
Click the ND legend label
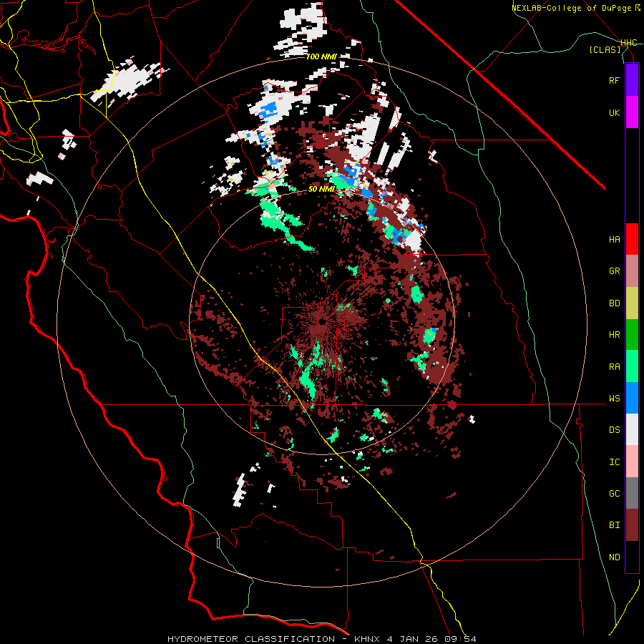tap(614, 557)
